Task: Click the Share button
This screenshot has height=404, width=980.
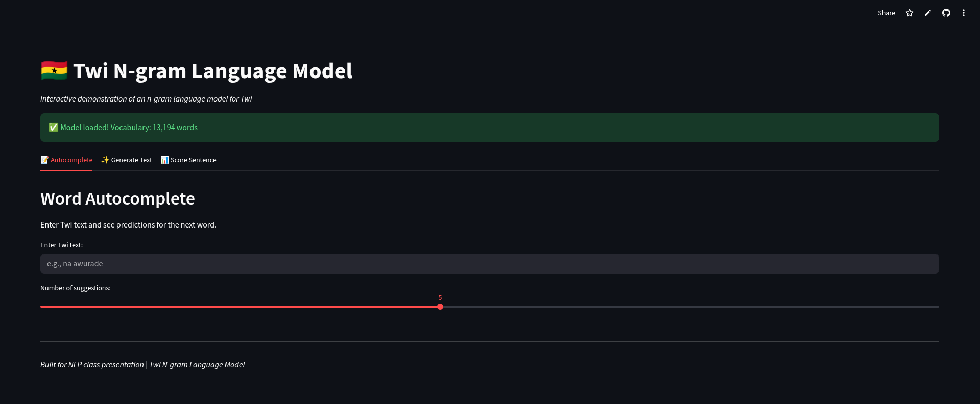Action: pyautogui.click(x=886, y=13)
